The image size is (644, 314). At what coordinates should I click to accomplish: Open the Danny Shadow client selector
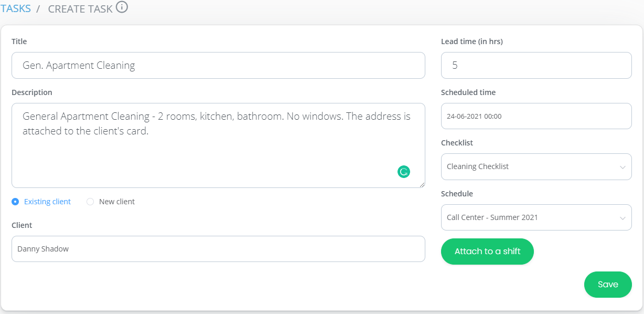(x=218, y=249)
